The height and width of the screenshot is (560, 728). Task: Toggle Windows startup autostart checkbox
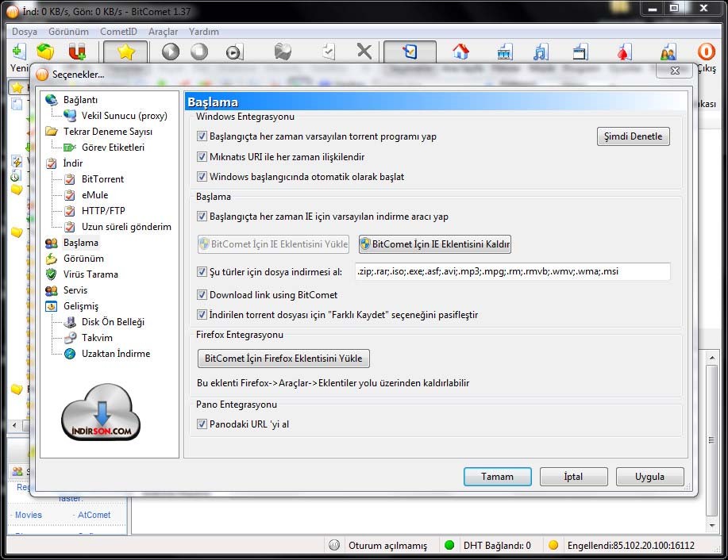click(x=202, y=176)
